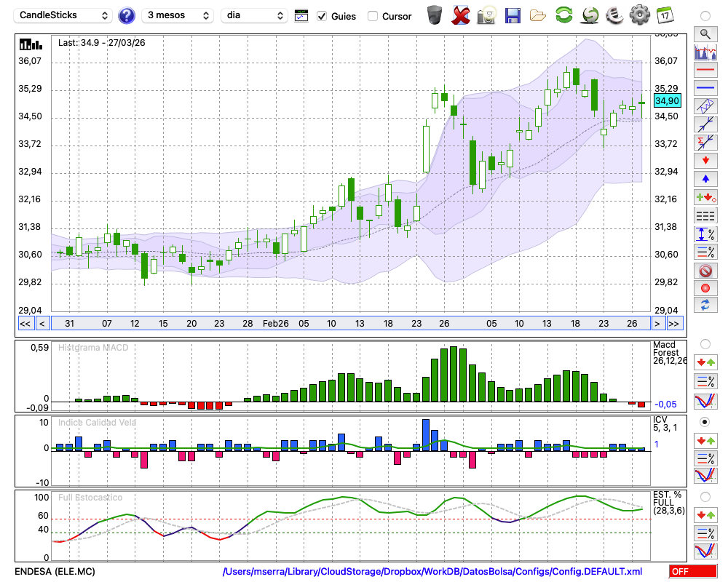Enable the Cursor checkbox
The height and width of the screenshot is (582, 728).
point(373,16)
